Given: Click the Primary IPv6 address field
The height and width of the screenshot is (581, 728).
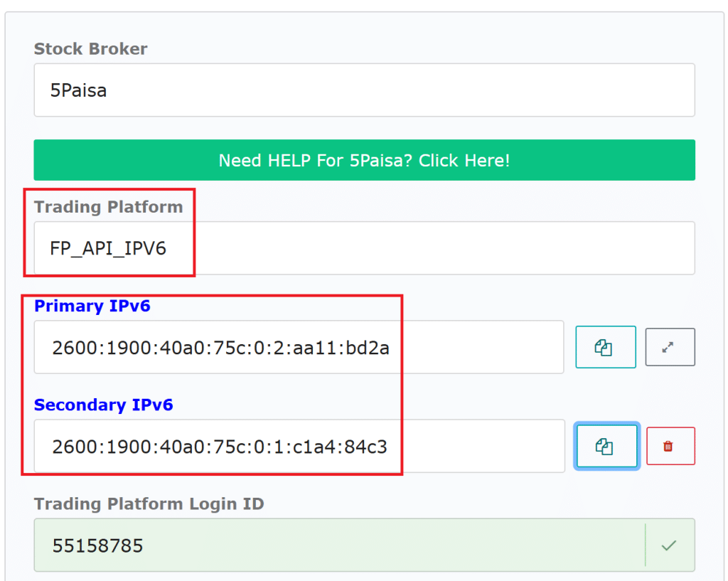Looking at the screenshot, I should point(299,347).
